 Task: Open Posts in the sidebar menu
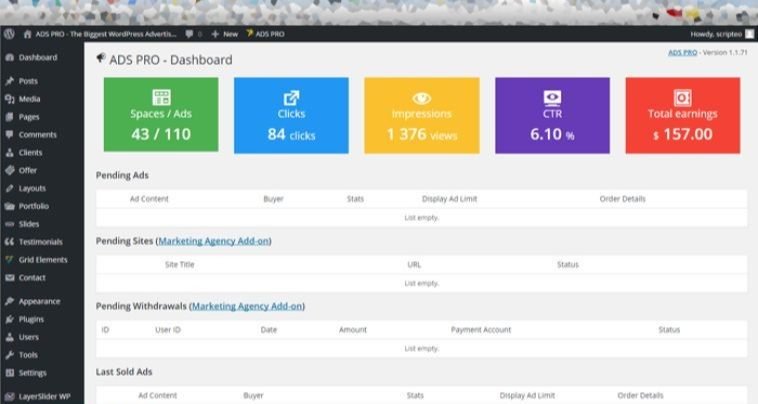pos(28,81)
